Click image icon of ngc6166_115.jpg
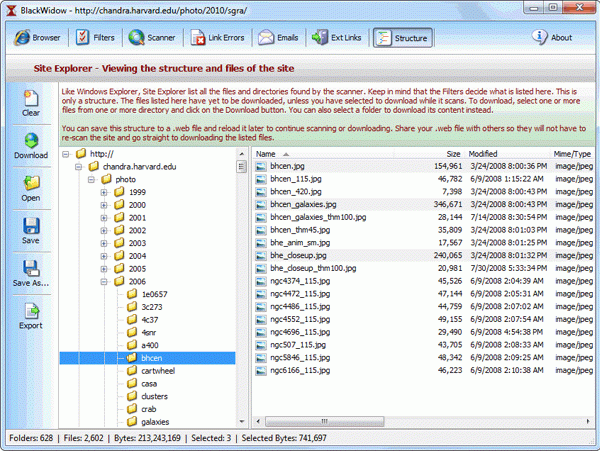The width and height of the screenshot is (600, 451). tap(261, 371)
